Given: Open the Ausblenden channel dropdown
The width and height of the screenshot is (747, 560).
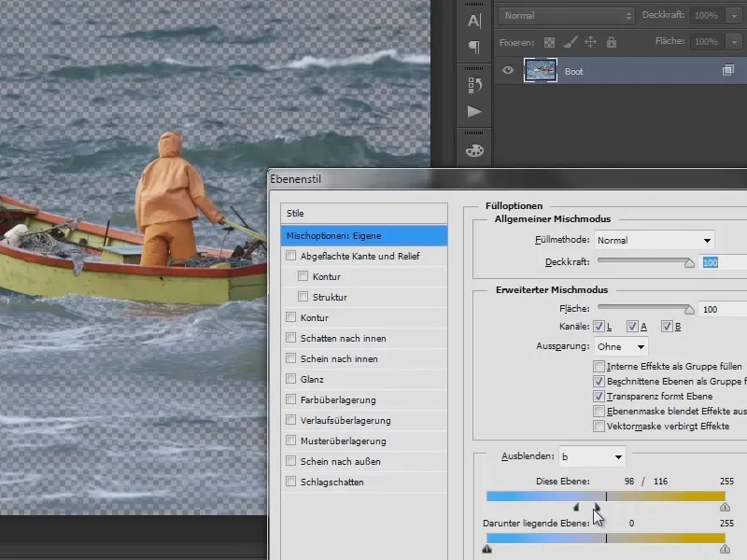Looking at the screenshot, I should coord(592,456).
